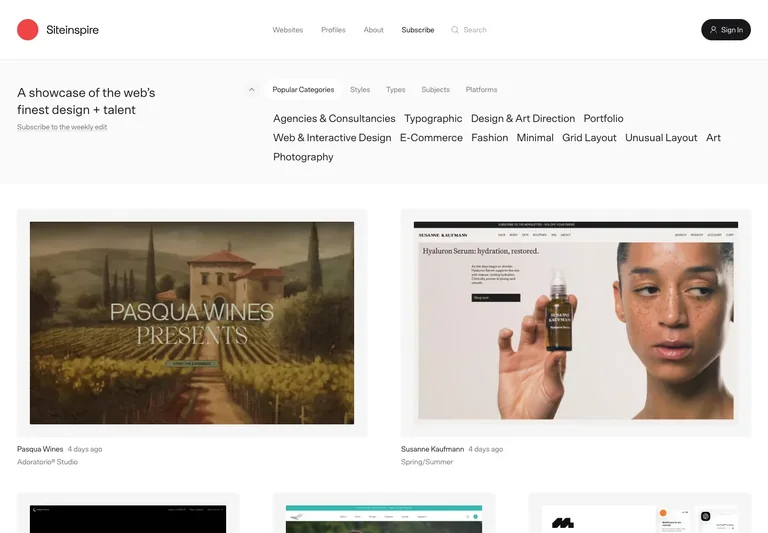The height and width of the screenshot is (533, 768).
Task: Click the Spring/Summer credit link
Action: tap(427, 461)
